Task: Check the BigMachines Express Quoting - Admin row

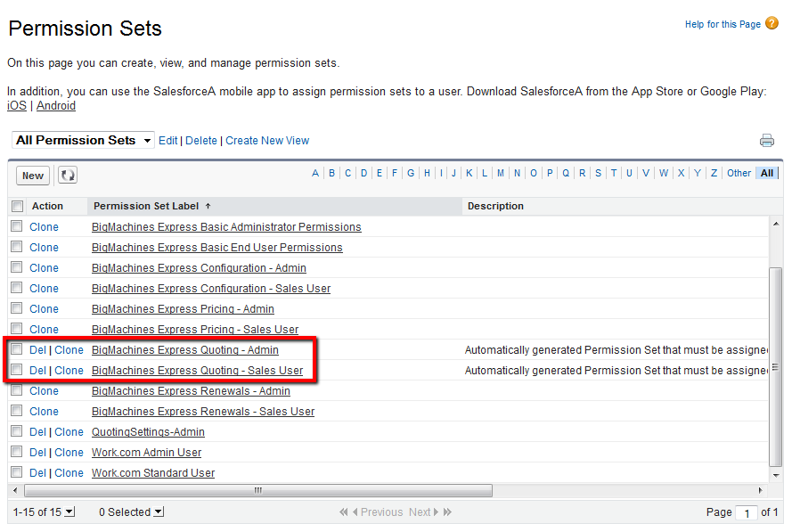Action: coord(17,349)
